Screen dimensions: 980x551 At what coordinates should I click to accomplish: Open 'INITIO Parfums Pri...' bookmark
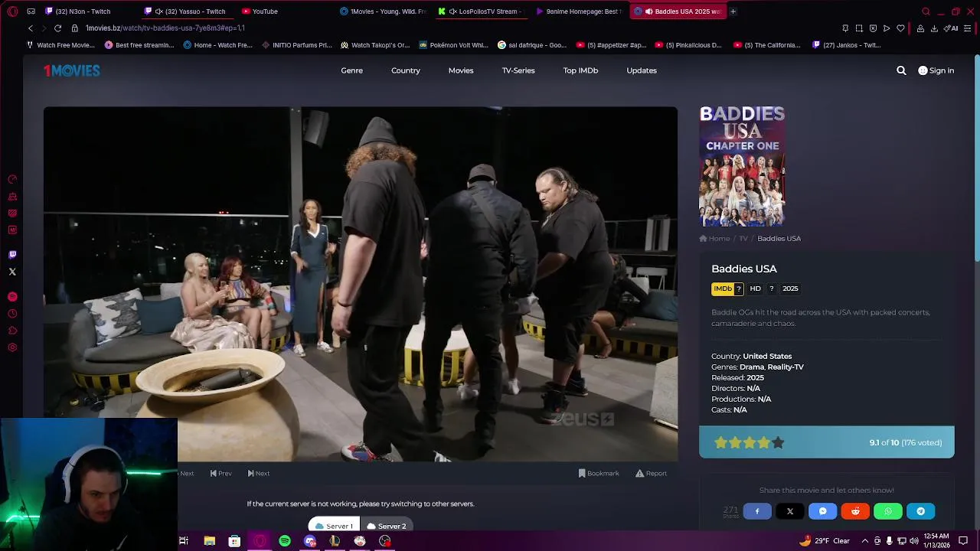coord(297,45)
